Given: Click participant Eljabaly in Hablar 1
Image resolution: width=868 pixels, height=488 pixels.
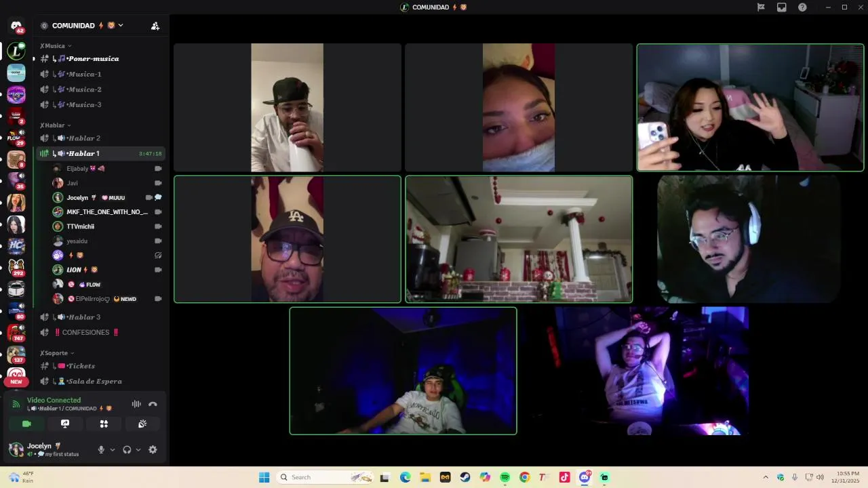Looking at the screenshot, I should [107, 168].
